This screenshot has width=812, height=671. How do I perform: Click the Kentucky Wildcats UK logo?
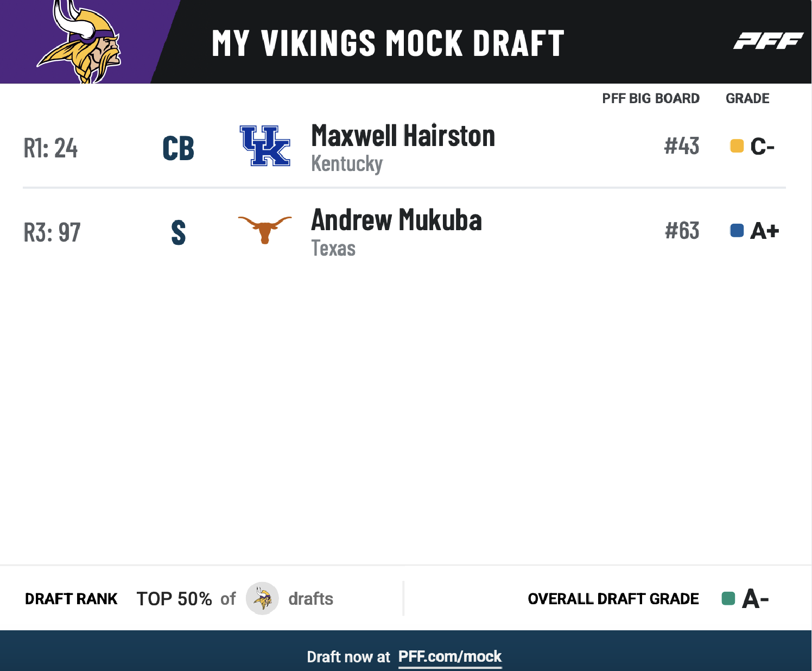point(265,145)
